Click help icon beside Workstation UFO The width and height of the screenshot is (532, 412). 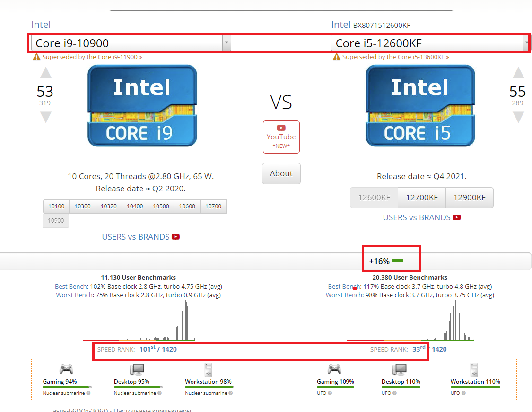[463, 393]
